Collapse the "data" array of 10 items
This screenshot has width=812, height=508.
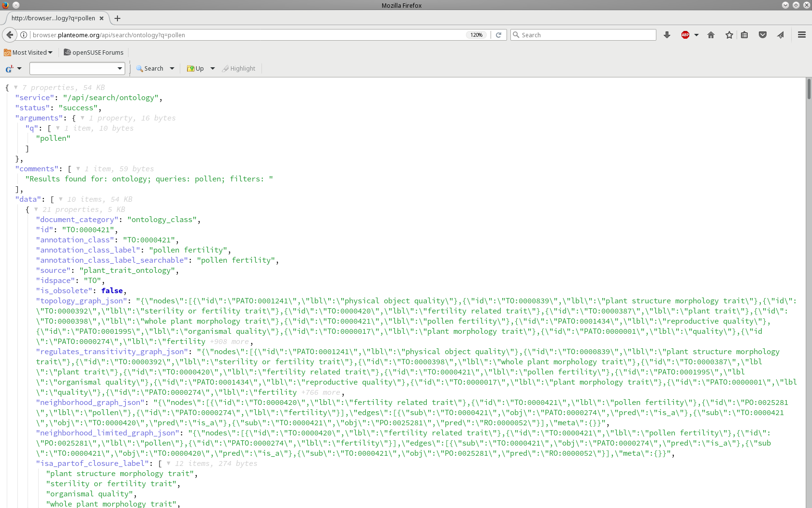[x=61, y=199]
